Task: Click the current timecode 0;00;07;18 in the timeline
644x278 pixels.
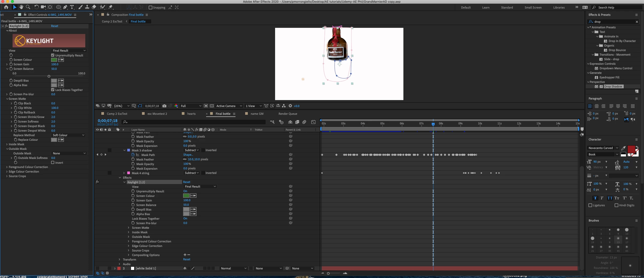Action: (x=107, y=121)
